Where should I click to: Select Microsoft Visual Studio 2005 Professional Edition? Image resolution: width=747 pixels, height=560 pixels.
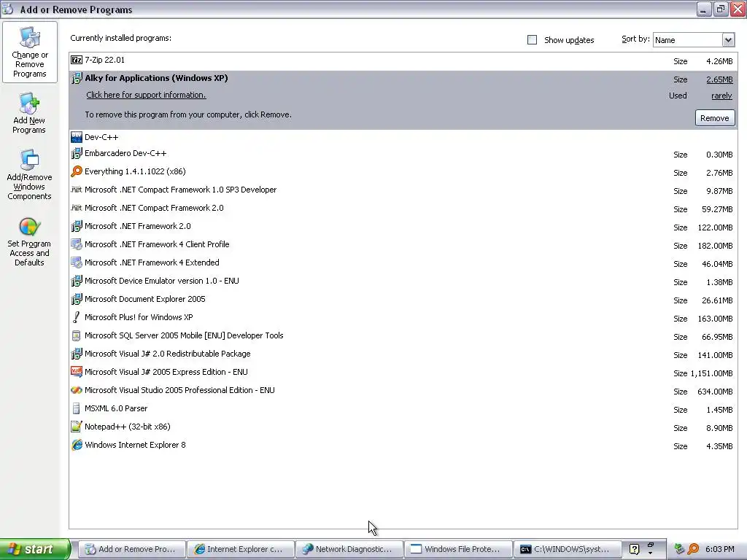tap(403, 391)
